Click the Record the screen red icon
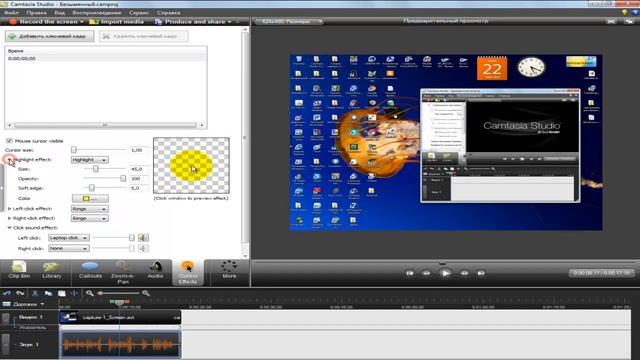640x360 pixels. (13, 22)
